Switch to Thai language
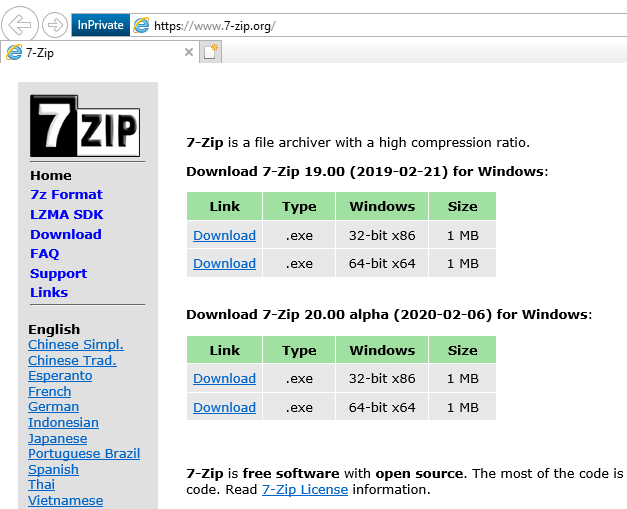The height and width of the screenshot is (509, 627). [42, 484]
